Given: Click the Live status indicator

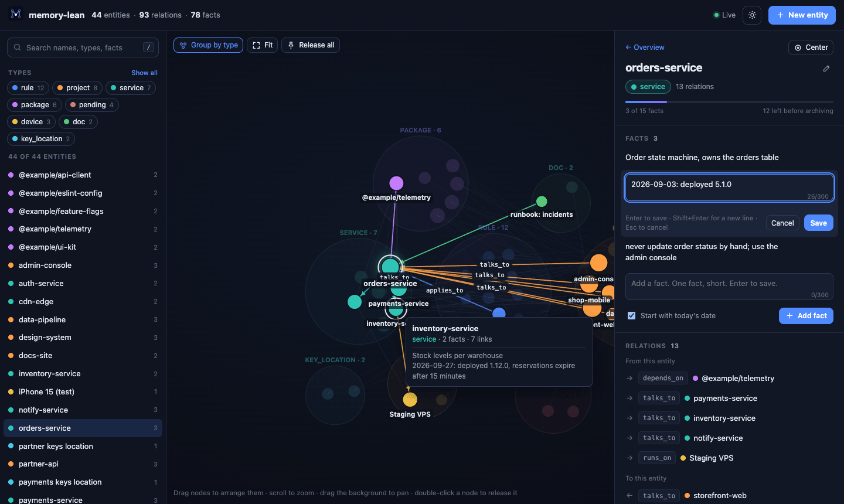Looking at the screenshot, I should pos(724,15).
